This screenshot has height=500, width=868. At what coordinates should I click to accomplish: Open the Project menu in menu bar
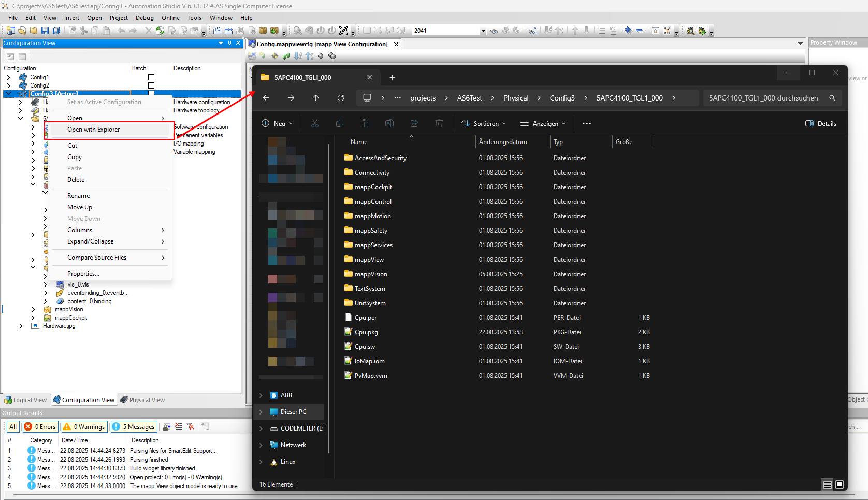click(119, 18)
